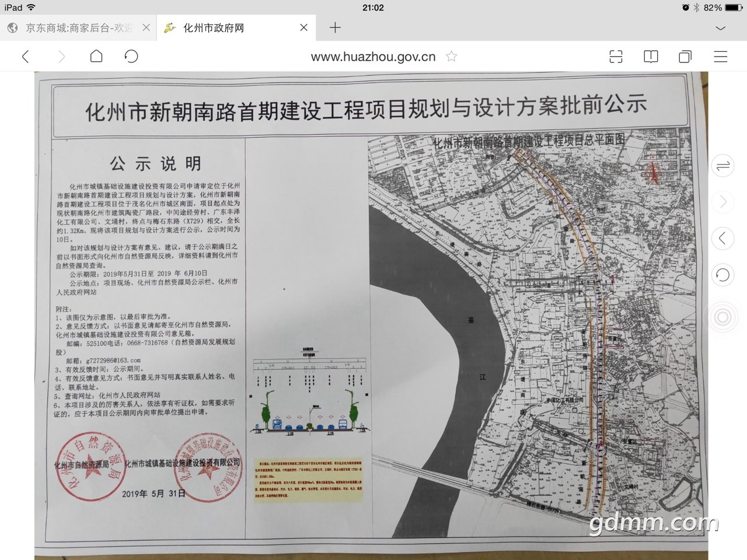Viewport: 747px width, 560px height.
Task: Select the 化州市政府网 tab
Action: [x=236, y=27]
